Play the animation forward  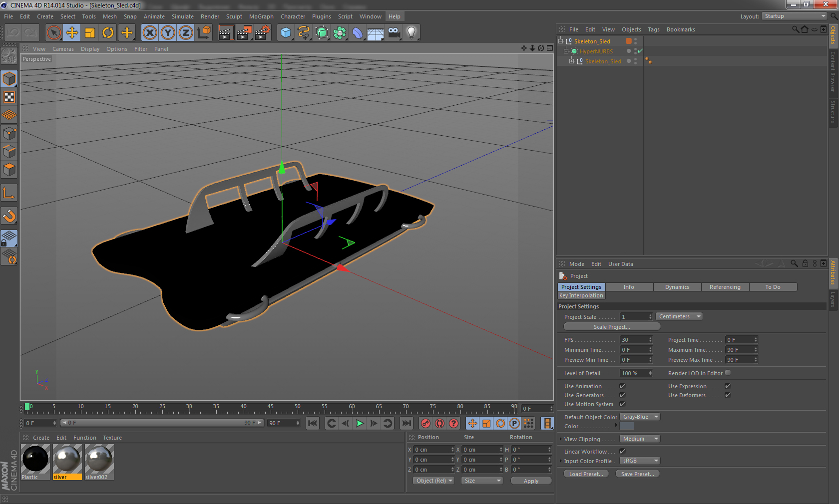click(x=360, y=423)
